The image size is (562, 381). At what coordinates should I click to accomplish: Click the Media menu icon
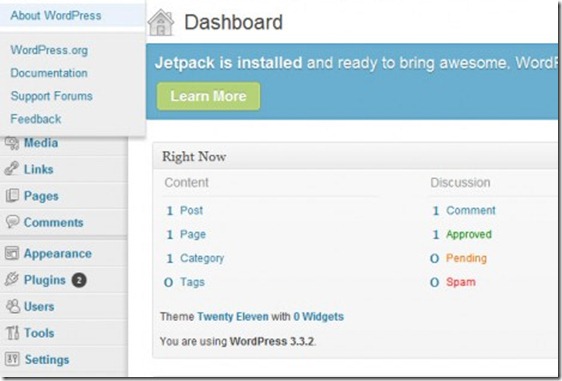pos(12,143)
